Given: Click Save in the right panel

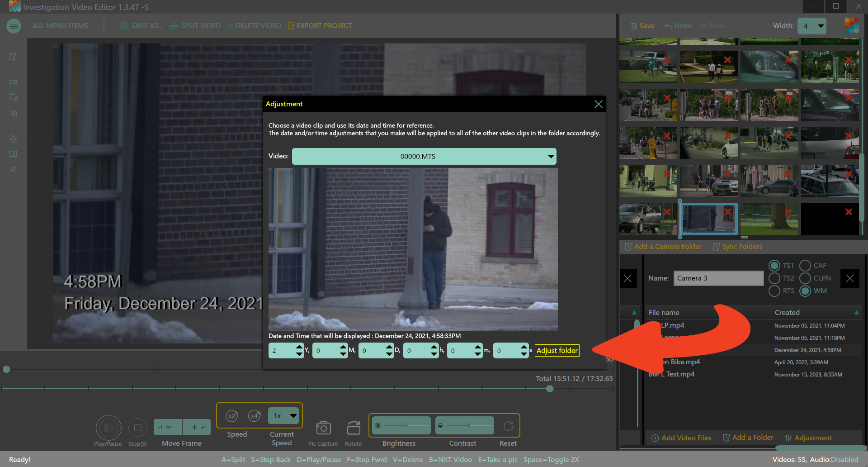Looking at the screenshot, I should (642, 26).
